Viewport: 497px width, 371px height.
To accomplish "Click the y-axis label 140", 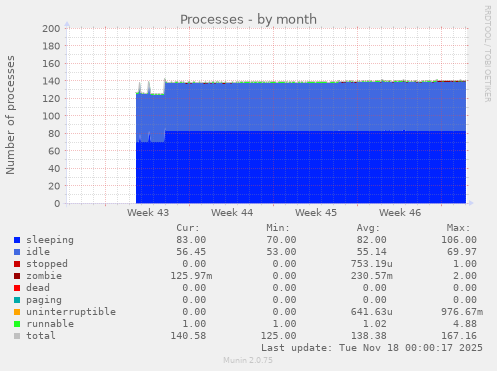I will (51, 81).
